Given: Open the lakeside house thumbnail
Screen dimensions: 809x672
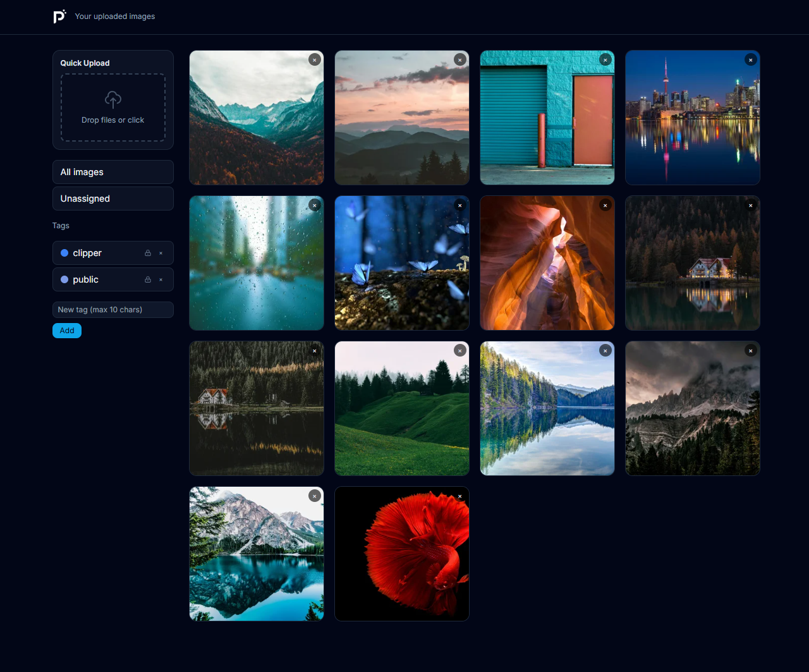Looking at the screenshot, I should pos(692,263).
